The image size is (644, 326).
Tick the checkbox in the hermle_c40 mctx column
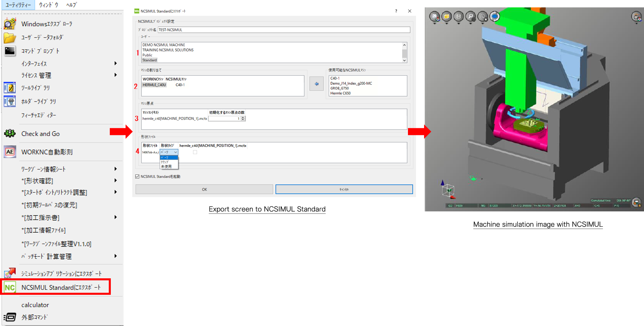195,152
